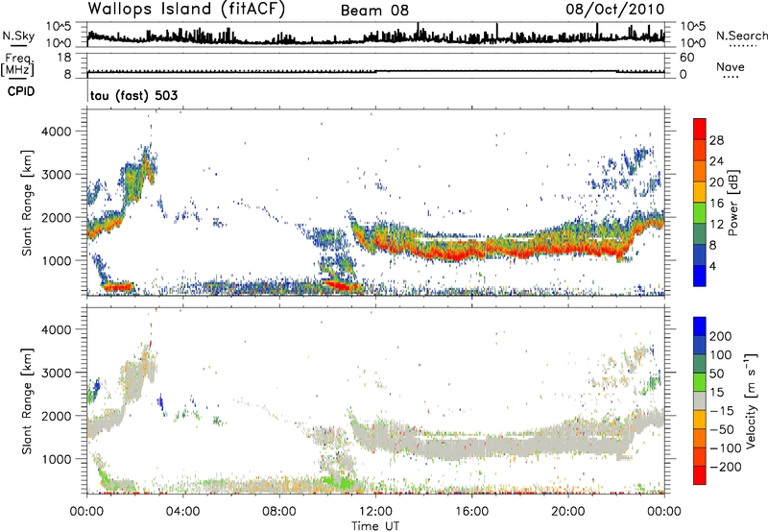
Task: Click the '16:00' time axis tick
Action: (x=471, y=512)
